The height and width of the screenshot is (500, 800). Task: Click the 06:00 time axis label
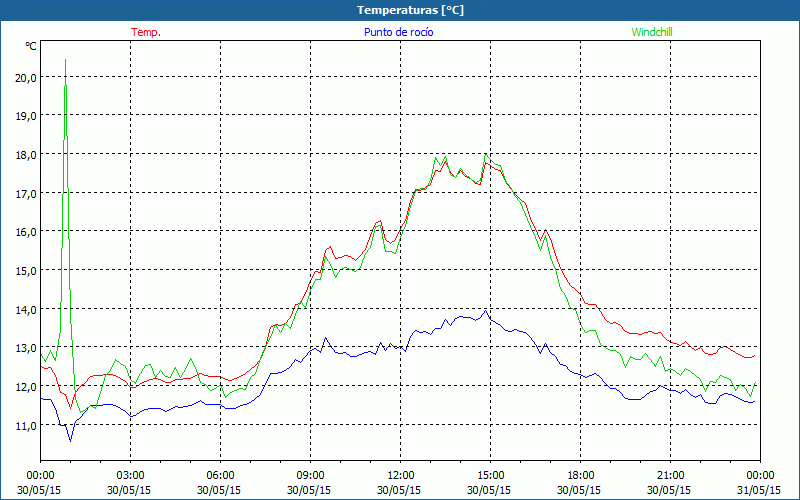pyautogui.click(x=220, y=476)
